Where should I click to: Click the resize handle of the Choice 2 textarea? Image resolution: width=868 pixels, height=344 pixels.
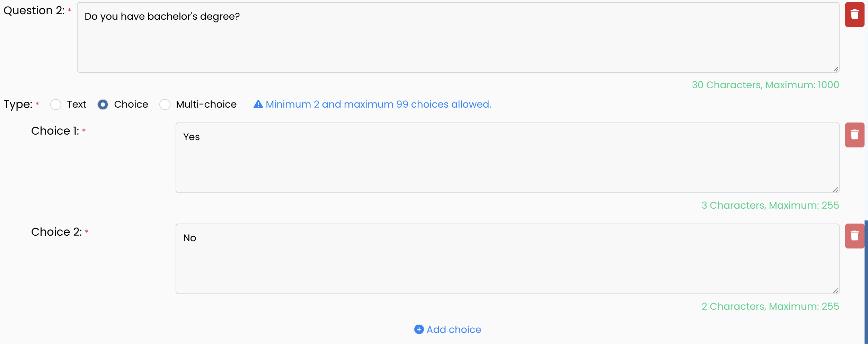tap(836, 291)
